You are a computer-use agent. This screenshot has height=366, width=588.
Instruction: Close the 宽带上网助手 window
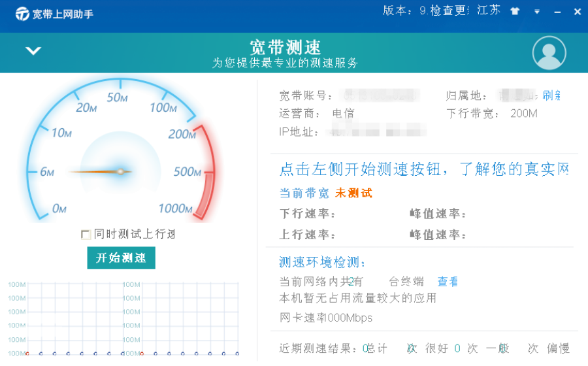click(x=578, y=12)
